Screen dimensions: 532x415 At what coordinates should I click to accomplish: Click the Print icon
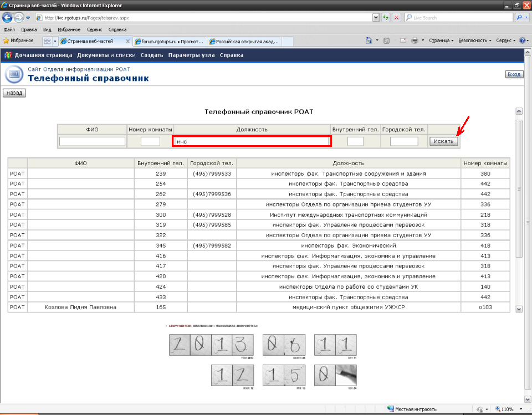(x=415, y=41)
